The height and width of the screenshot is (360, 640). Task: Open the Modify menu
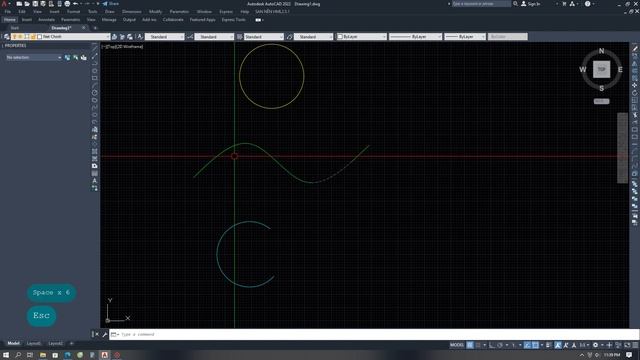tap(155, 12)
